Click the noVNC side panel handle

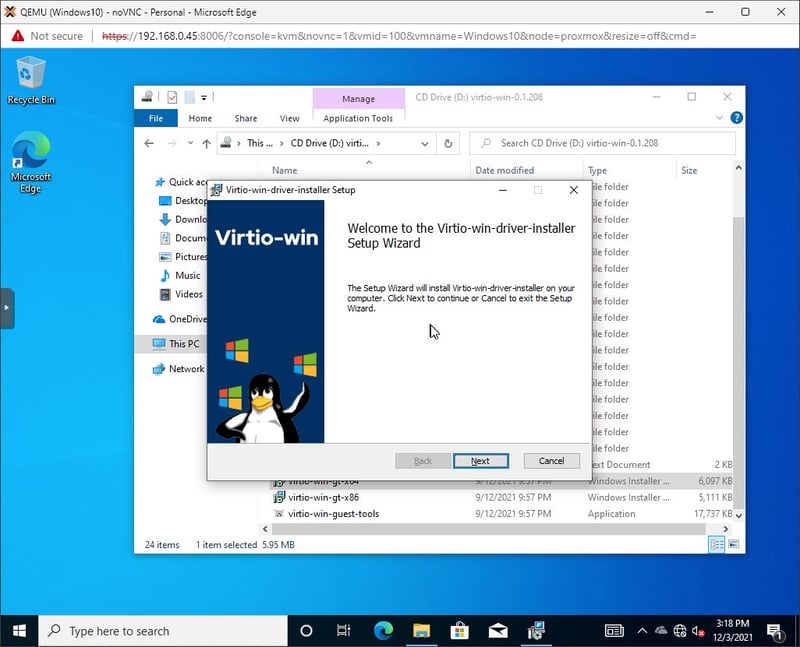pyautogui.click(x=7, y=308)
